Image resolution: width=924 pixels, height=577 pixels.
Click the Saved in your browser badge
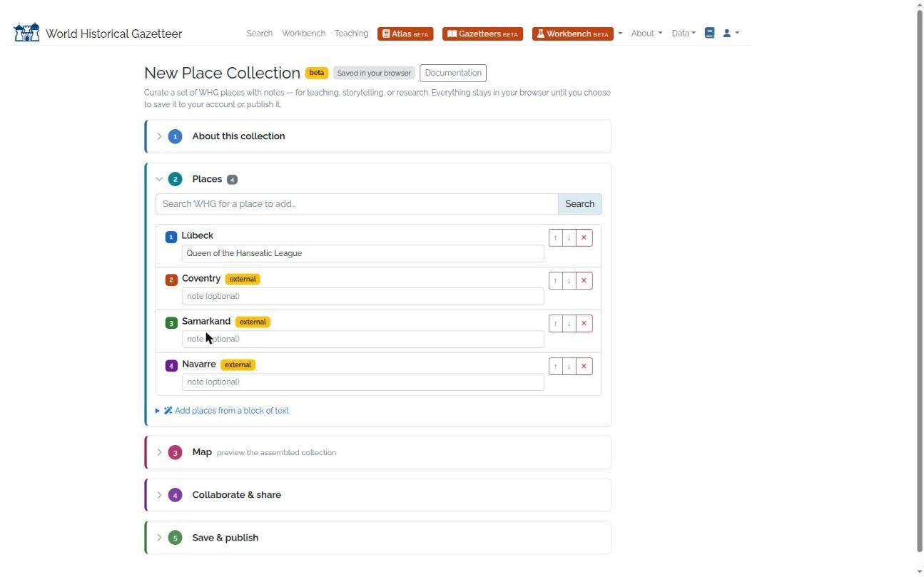click(x=374, y=73)
